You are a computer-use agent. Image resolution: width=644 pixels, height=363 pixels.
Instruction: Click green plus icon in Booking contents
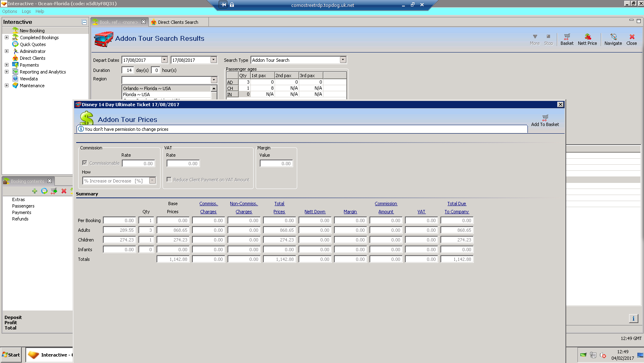pyautogui.click(x=35, y=191)
